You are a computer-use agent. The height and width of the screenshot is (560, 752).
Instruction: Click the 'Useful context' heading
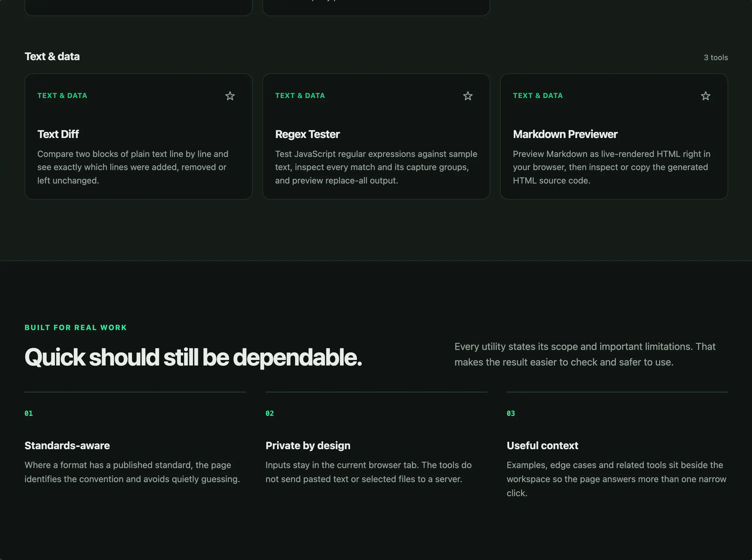[x=542, y=445]
